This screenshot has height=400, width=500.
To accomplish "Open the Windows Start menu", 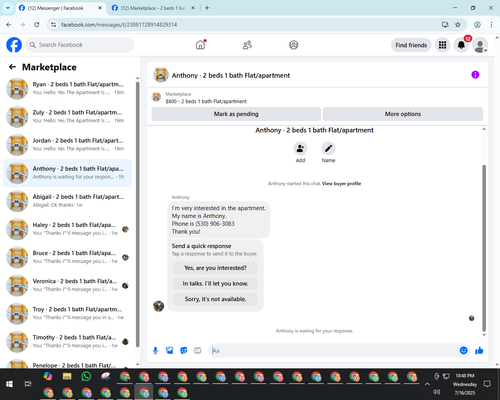I will pyautogui.click(x=9, y=384).
